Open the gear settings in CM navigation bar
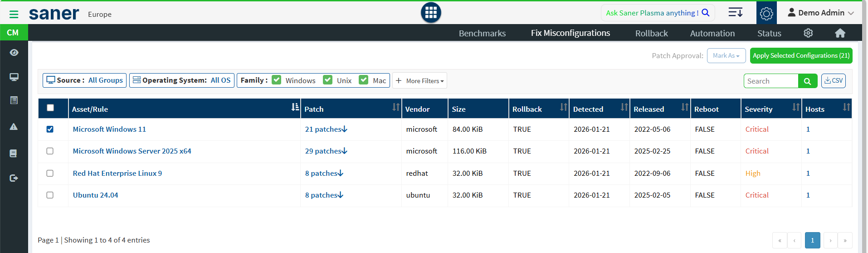The image size is (868, 253). (x=808, y=33)
